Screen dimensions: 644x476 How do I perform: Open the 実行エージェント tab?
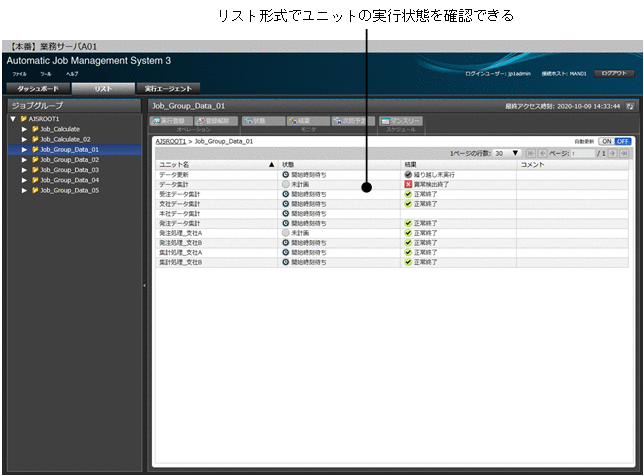167,89
